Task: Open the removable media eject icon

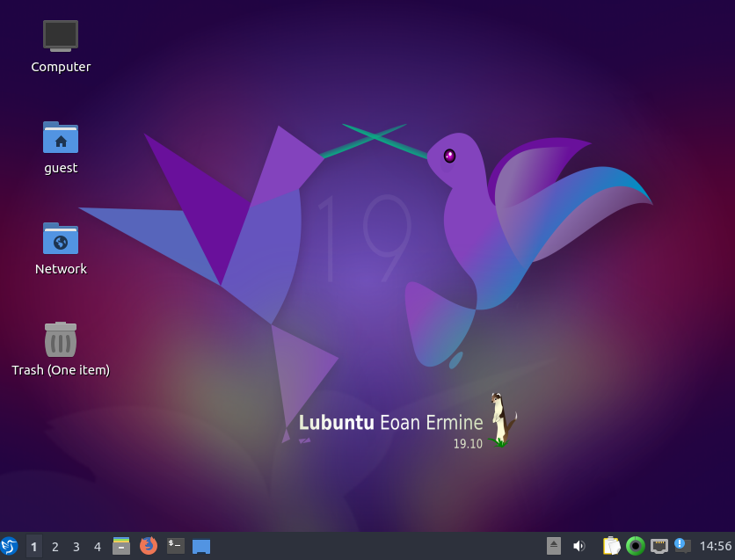Action: coord(554,546)
